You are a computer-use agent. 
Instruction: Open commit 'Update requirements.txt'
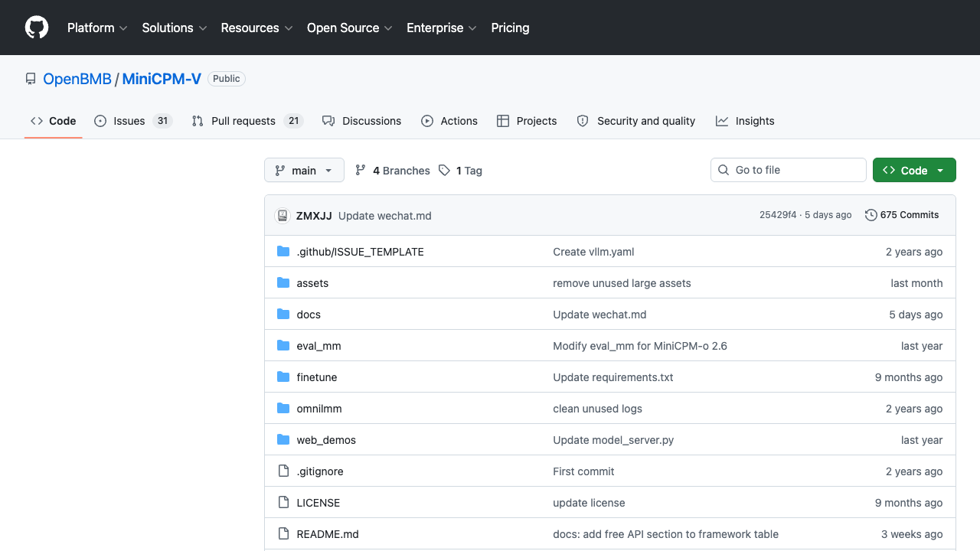(613, 377)
